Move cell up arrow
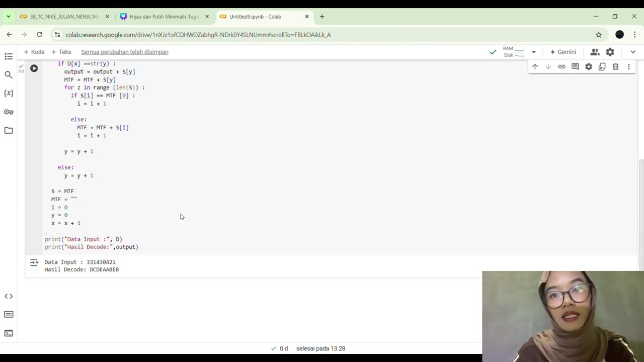The height and width of the screenshot is (362, 644). pos(535,66)
